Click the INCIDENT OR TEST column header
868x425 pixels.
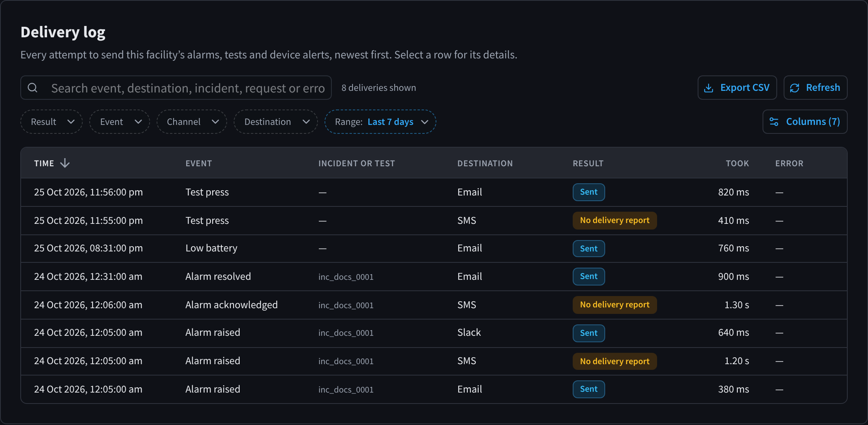[357, 163]
